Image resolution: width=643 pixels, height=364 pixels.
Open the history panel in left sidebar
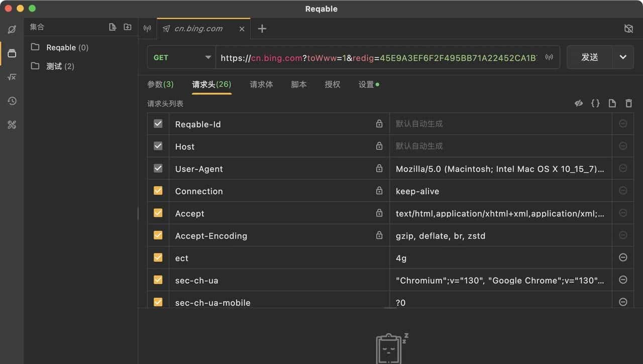point(12,101)
